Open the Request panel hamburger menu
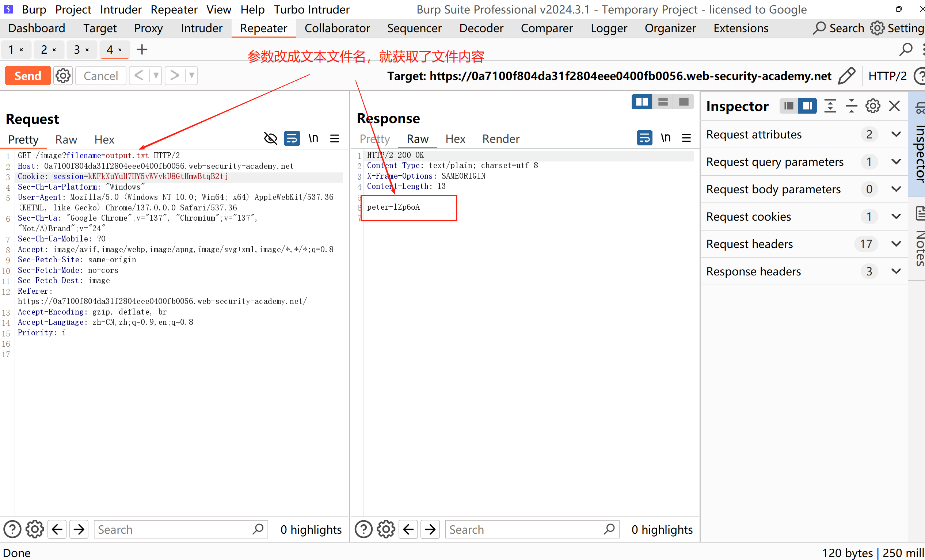Viewport: 925px width, 560px height. point(335,138)
